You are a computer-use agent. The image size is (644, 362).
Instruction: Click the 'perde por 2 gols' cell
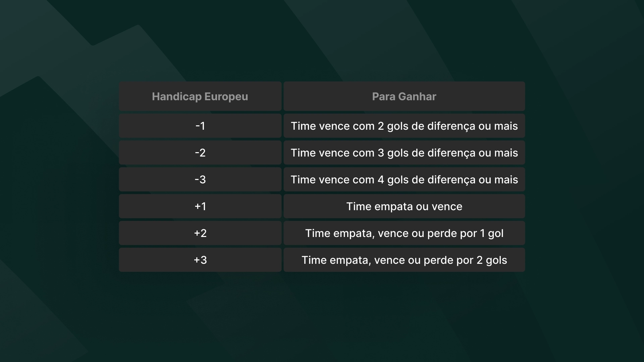click(x=404, y=260)
